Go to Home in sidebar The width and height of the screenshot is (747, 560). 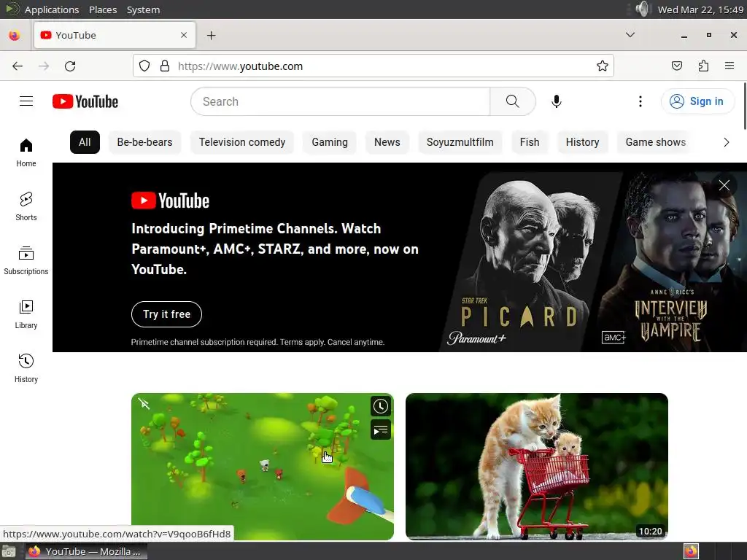point(26,152)
